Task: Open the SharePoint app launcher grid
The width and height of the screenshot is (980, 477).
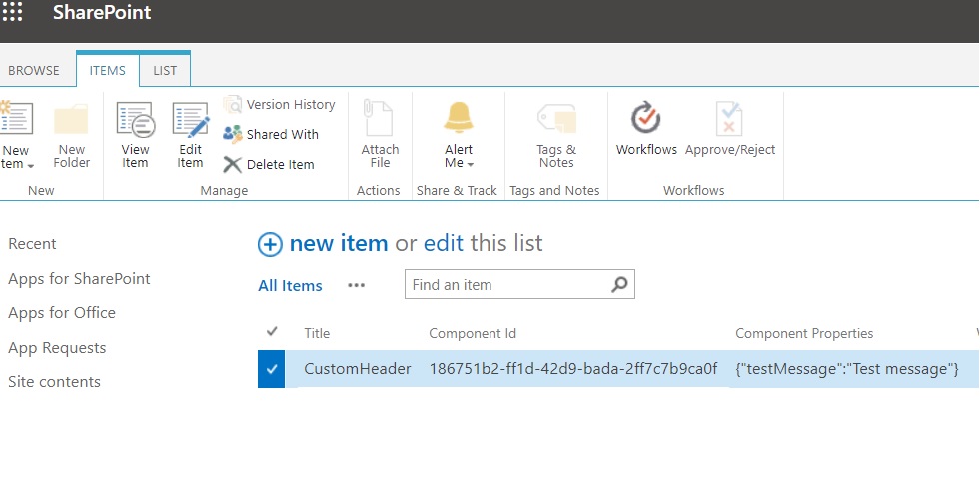Action: tap(13, 14)
